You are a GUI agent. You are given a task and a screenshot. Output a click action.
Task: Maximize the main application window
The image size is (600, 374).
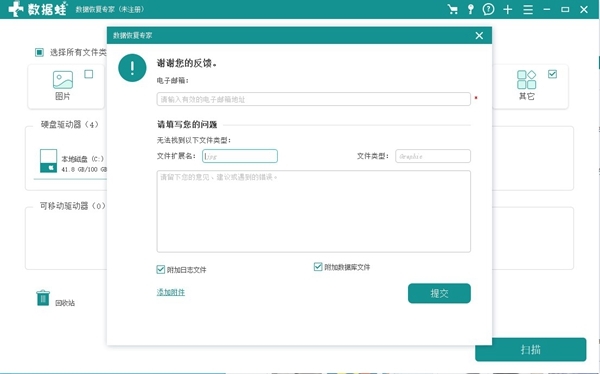(x=565, y=9)
